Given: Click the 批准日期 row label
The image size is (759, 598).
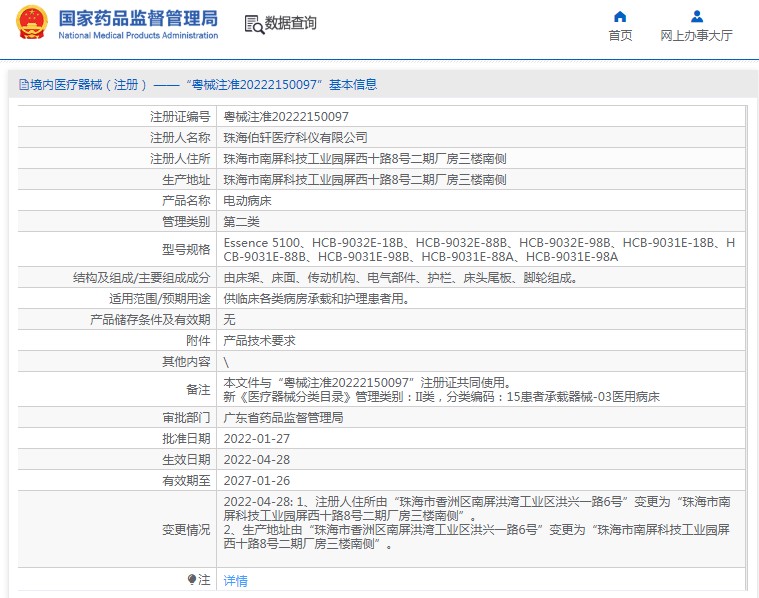Looking at the screenshot, I should pos(186,439).
